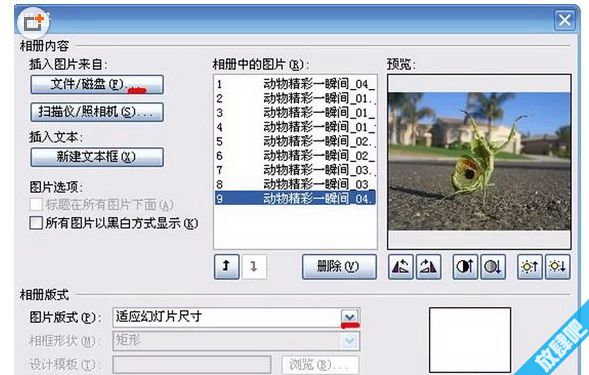This screenshot has width=589, height=375.
Task: Increase picture contrast
Action: 465,267
